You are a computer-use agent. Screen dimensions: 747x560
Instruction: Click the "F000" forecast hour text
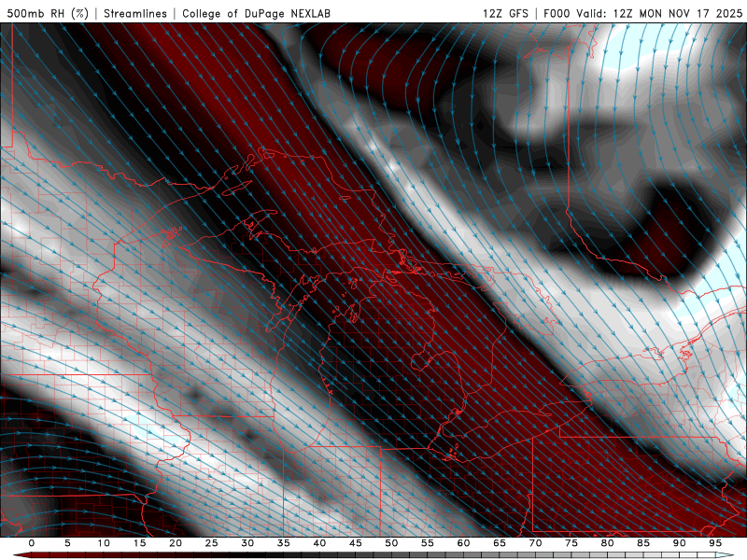click(x=557, y=13)
